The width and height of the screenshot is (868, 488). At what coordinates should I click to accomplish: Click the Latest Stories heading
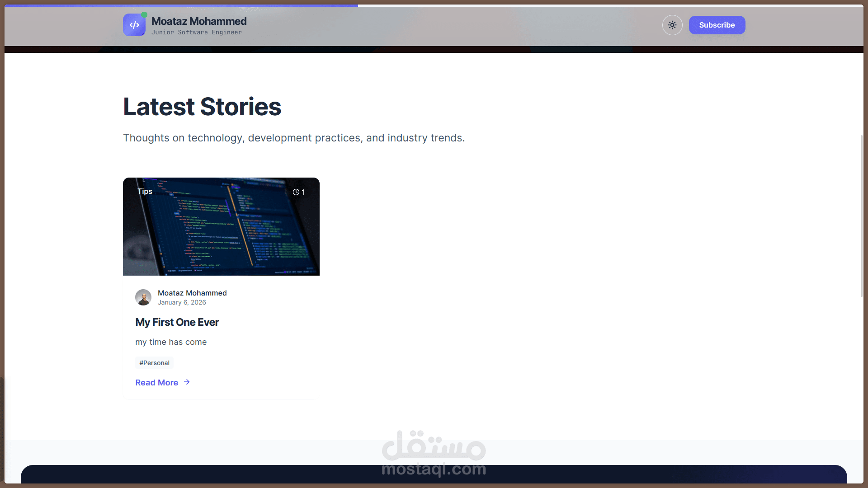pyautogui.click(x=202, y=107)
